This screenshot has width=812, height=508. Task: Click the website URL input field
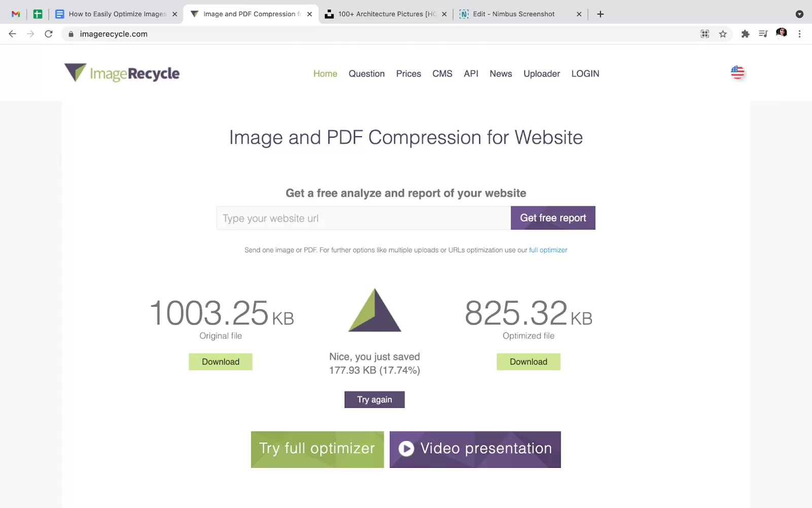(363, 218)
